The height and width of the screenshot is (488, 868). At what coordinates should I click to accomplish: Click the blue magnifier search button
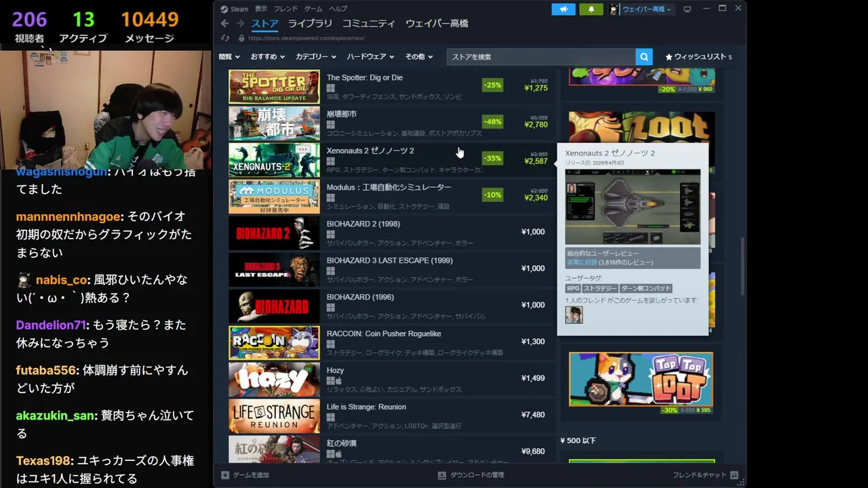644,57
